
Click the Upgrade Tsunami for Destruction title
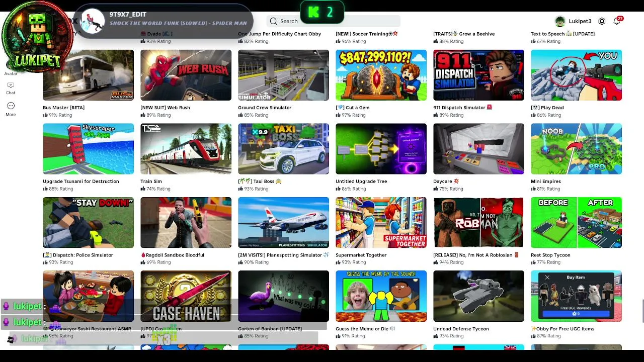coord(81,182)
